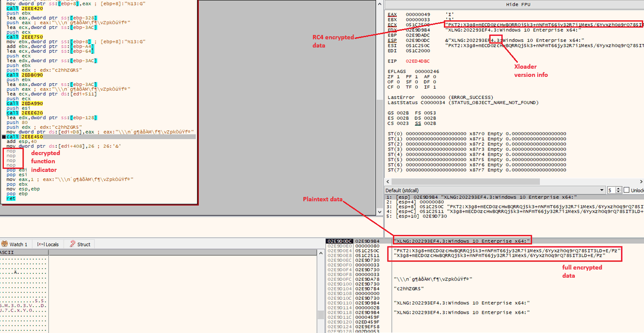Select the ST(7) FPU register row
This screenshot has width=644, height=333.
click(x=477, y=170)
